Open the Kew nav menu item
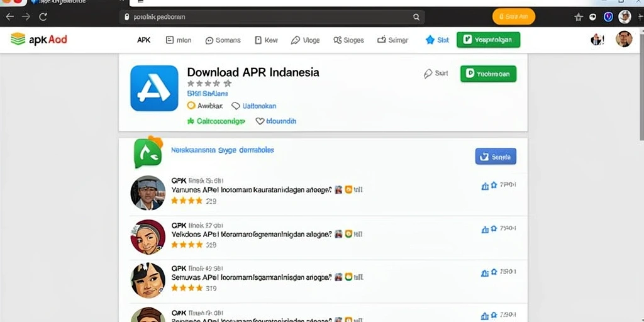Screen dimensions: 644x322 click(x=266, y=40)
